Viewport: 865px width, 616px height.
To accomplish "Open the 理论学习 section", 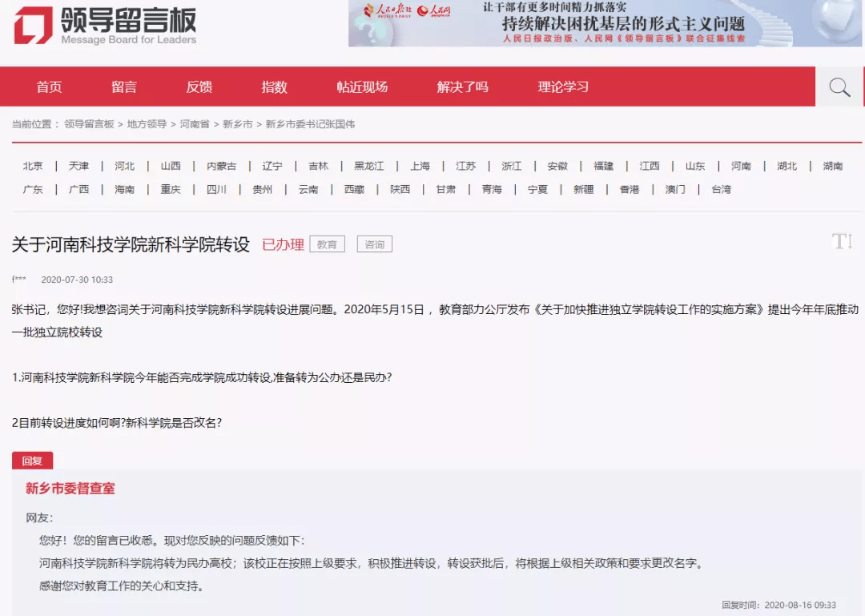I will point(565,87).
